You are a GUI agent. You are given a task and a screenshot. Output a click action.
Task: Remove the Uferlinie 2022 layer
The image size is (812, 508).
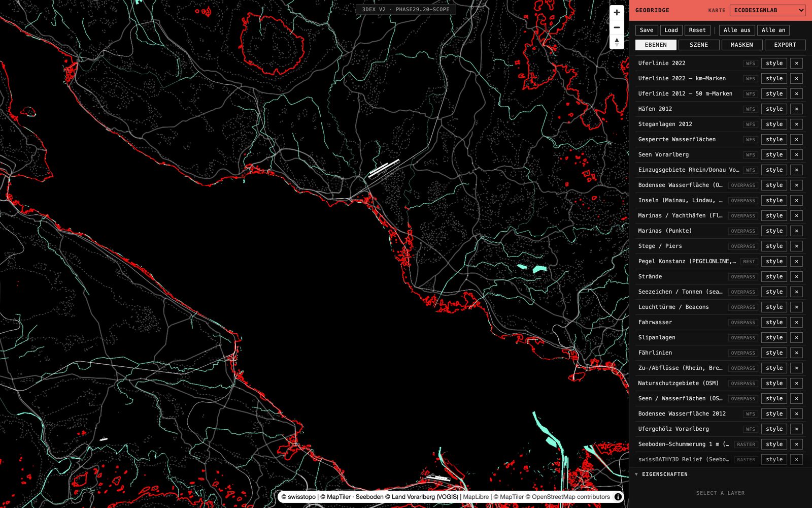point(796,63)
